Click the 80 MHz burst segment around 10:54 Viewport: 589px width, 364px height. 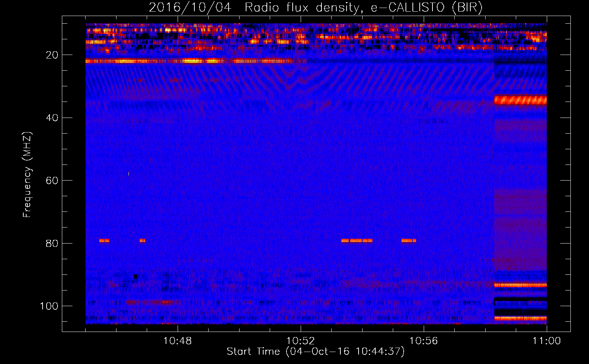[x=357, y=241]
